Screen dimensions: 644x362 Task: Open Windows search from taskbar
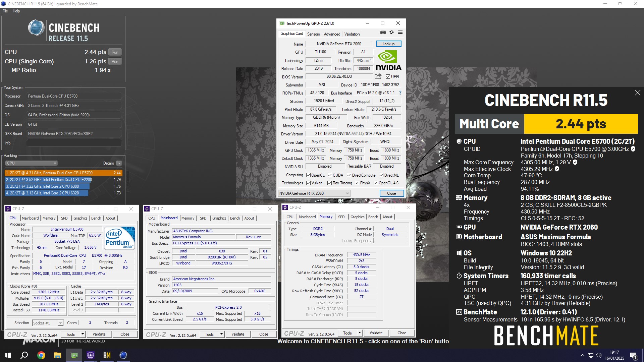(x=24, y=355)
